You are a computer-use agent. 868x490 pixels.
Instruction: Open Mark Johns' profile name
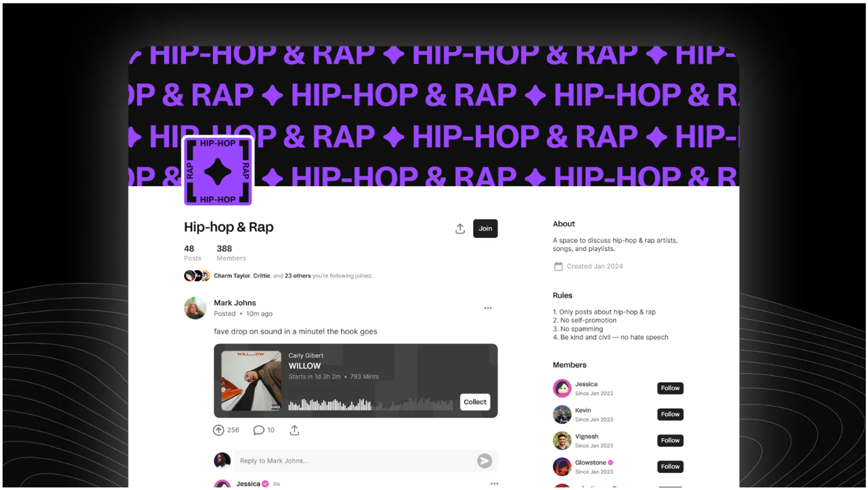point(235,303)
